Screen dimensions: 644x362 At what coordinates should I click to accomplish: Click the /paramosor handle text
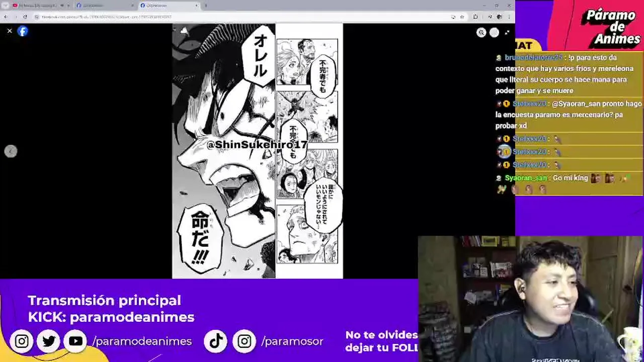292,341
